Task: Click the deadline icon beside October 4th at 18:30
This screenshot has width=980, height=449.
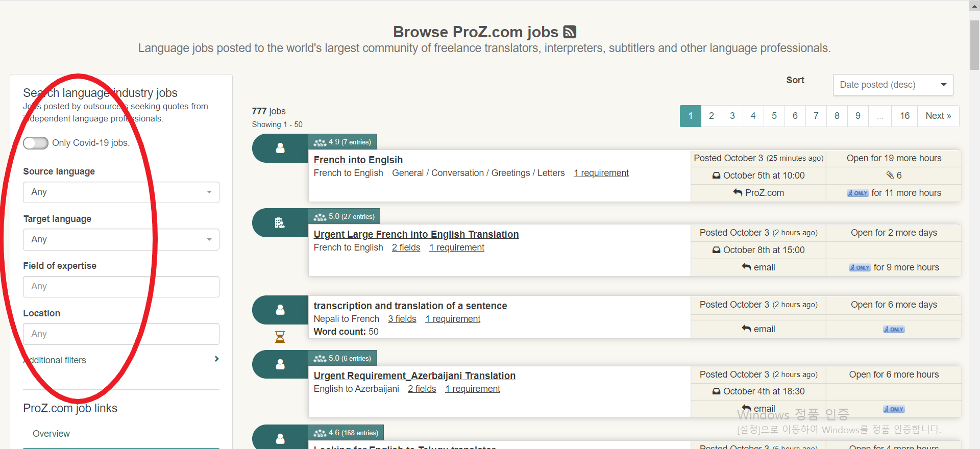Action: click(717, 392)
